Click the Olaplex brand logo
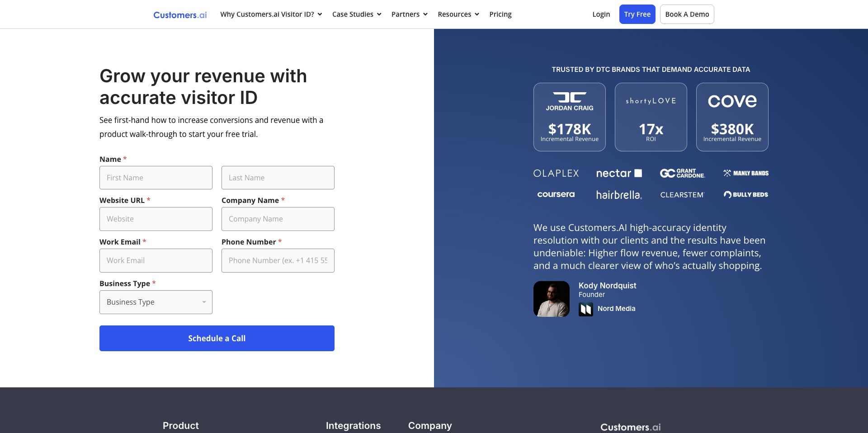The image size is (868, 433). pyautogui.click(x=556, y=173)
